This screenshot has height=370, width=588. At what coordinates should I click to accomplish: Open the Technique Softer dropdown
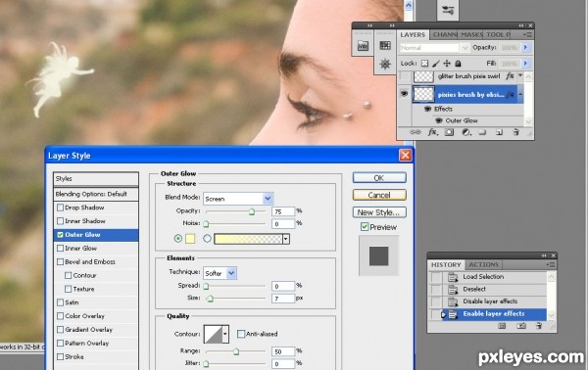231,273
